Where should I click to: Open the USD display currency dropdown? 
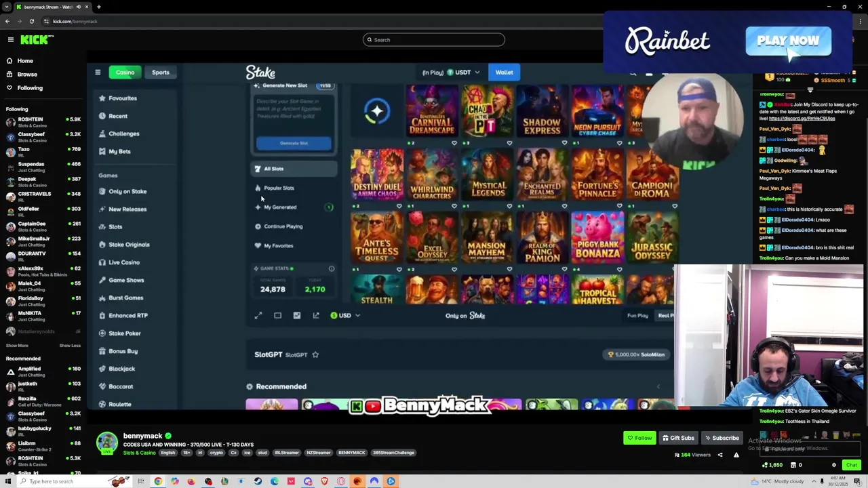[x=345, y=316]
